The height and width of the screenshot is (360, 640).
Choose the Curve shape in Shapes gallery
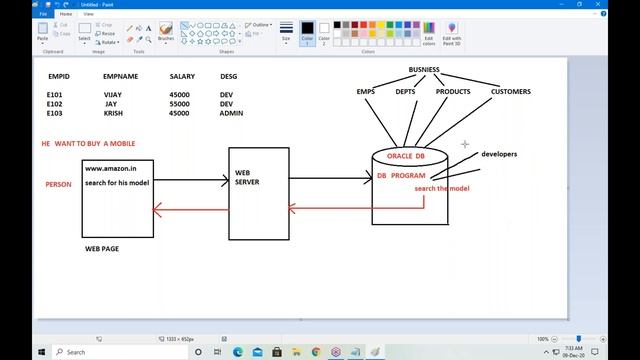(192, 25)
